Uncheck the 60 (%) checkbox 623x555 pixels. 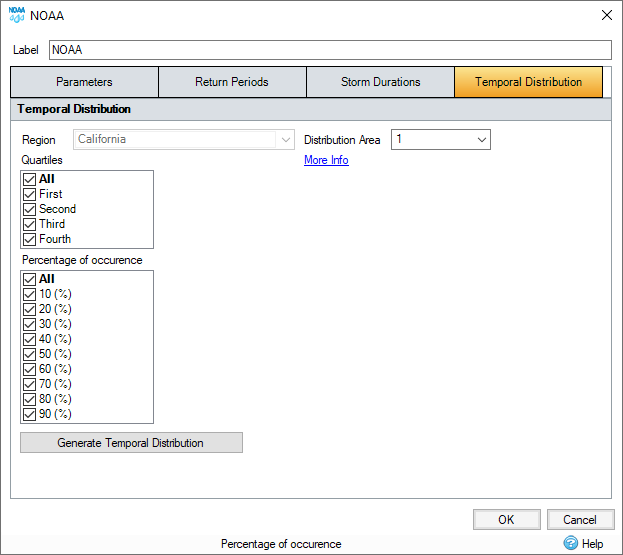(x=29, y=369)
